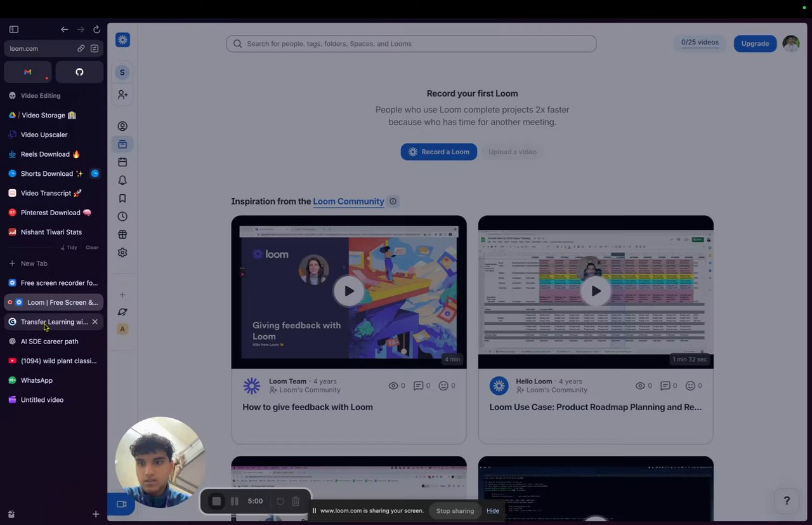Open Watch Later bookmark icon
812x525 pixels.
[122, 199]
